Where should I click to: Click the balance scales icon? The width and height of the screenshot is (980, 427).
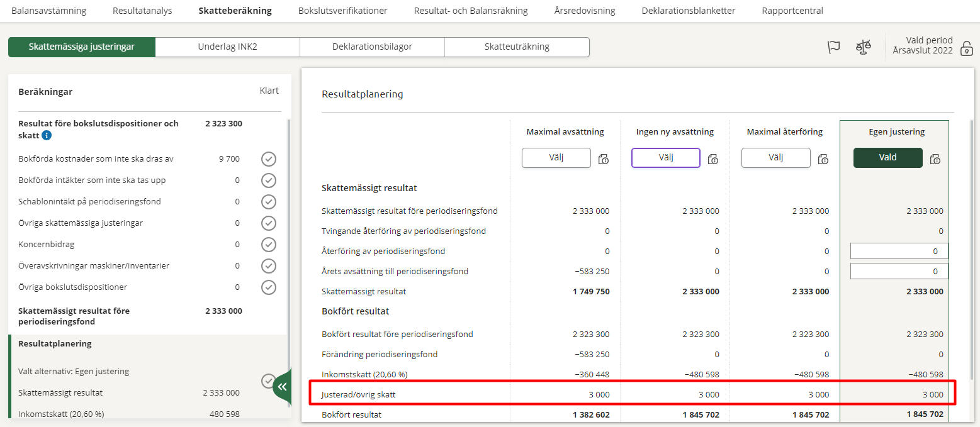(863, 47)
